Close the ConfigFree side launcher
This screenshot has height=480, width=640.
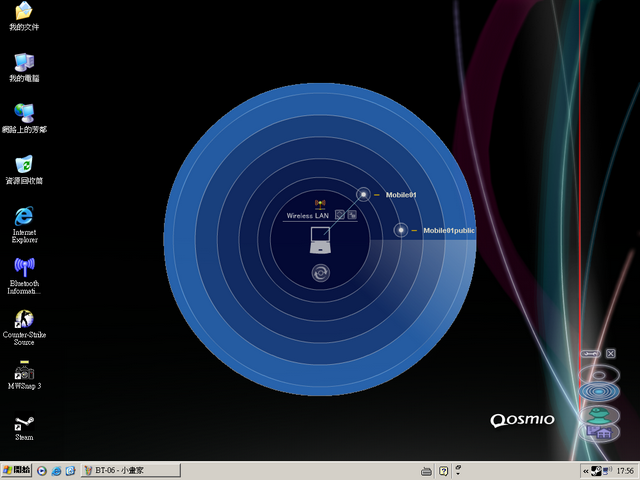610,353
